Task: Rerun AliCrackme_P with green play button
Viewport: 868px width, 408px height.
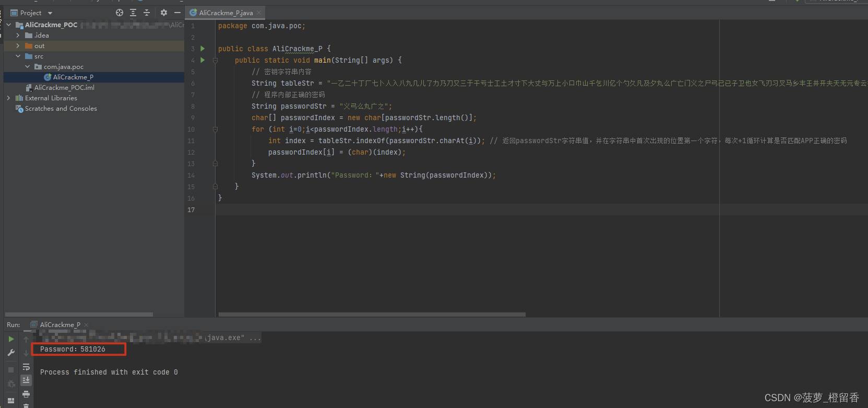Action: pos(11,339)
